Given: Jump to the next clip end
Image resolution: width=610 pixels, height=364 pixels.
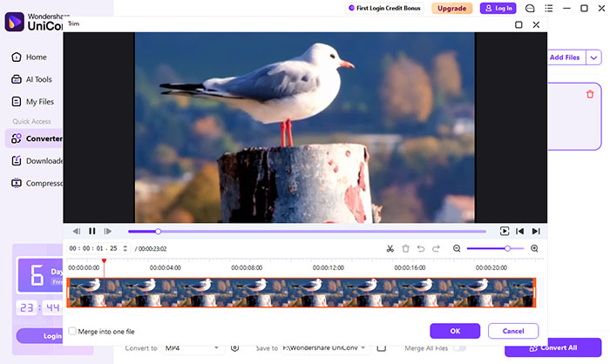Looking at the screenshot, I should [x=536, y=231].
